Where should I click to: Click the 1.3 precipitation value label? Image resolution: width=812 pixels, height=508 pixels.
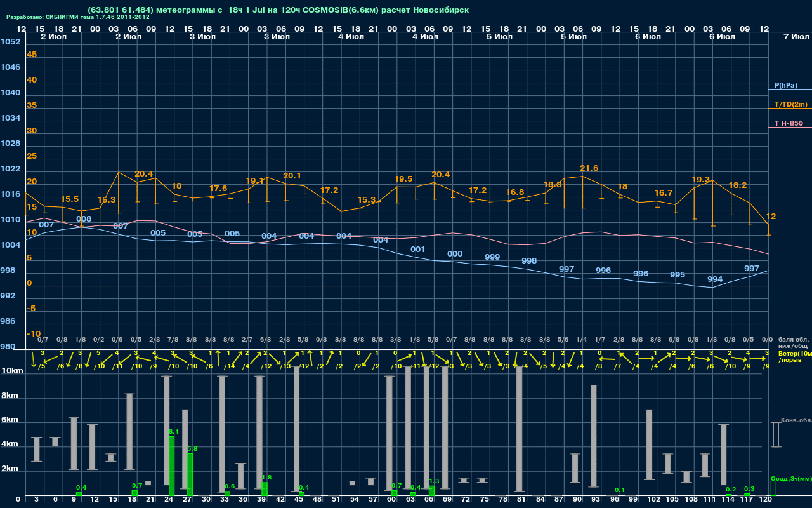tap(434, 481)
